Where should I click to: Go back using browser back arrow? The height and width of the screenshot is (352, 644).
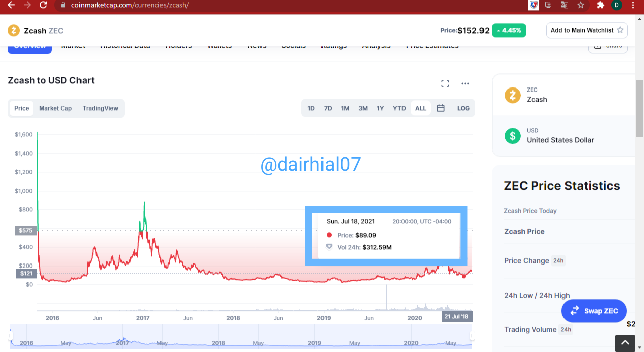(11, 5)
